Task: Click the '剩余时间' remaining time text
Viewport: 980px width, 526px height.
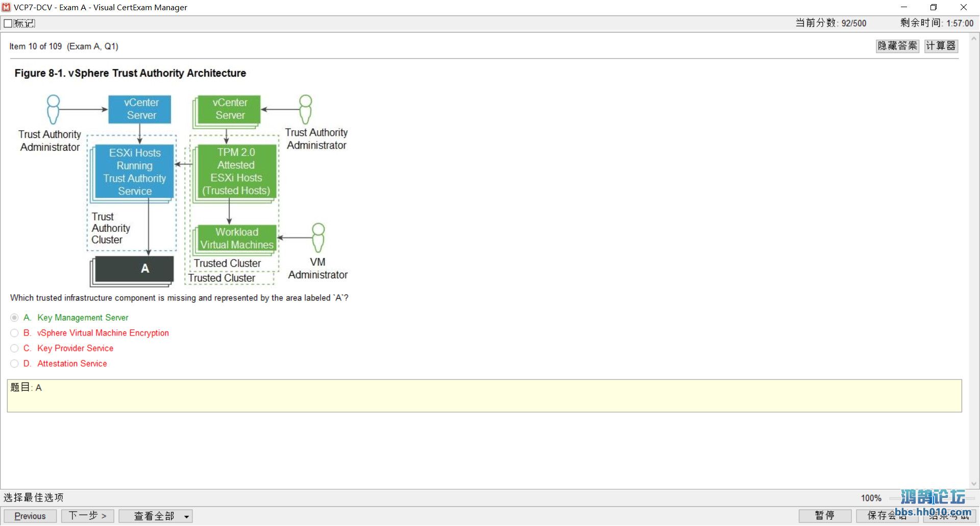Action: (937, 23)
